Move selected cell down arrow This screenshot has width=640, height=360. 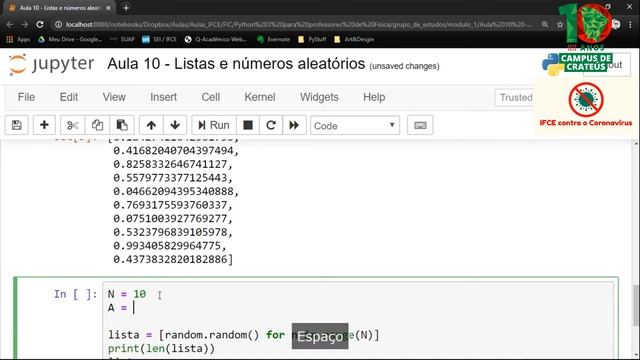175,125
